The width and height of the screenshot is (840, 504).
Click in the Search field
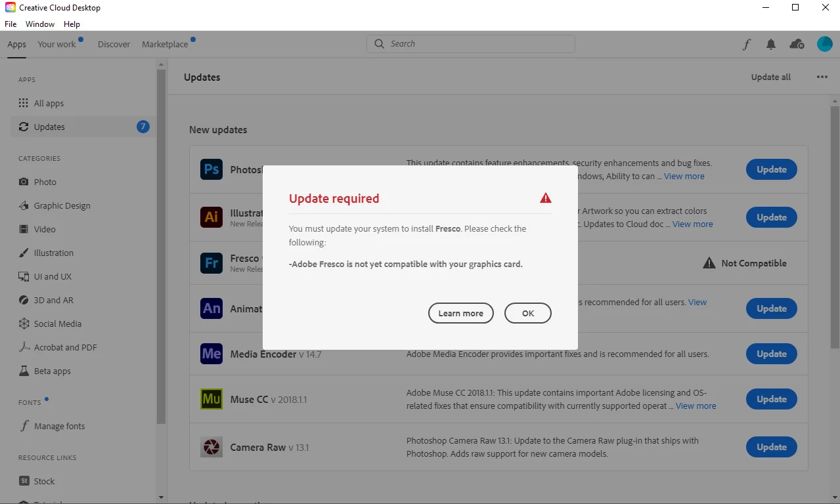point(471,44)
